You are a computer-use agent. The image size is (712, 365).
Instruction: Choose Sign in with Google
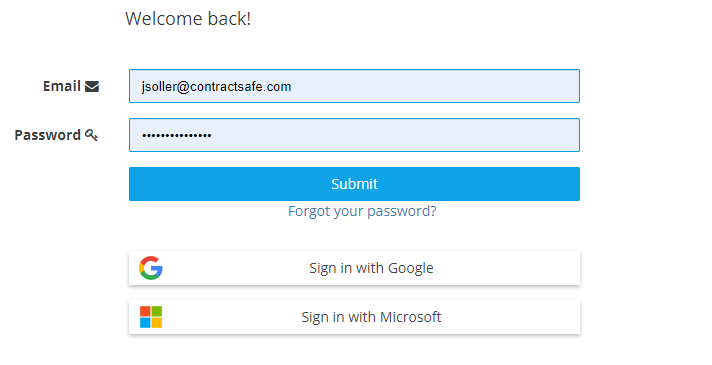(354, 268)
